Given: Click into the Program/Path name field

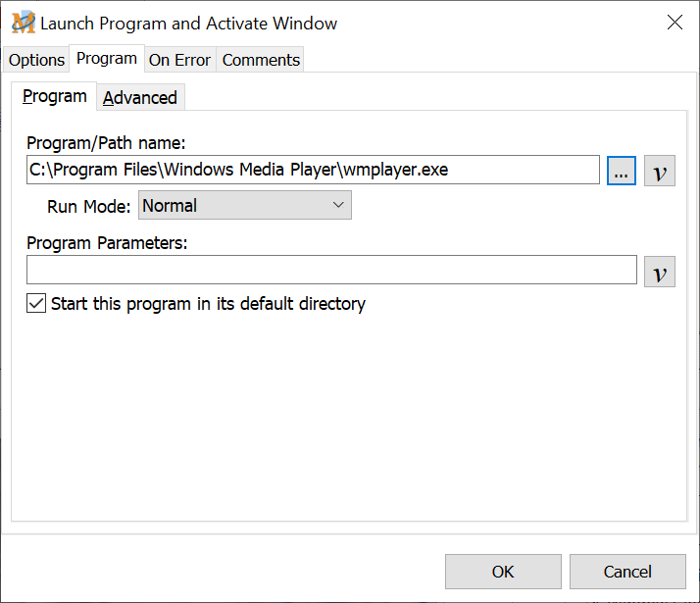Looking at the screenshot, I should (313, 170).
